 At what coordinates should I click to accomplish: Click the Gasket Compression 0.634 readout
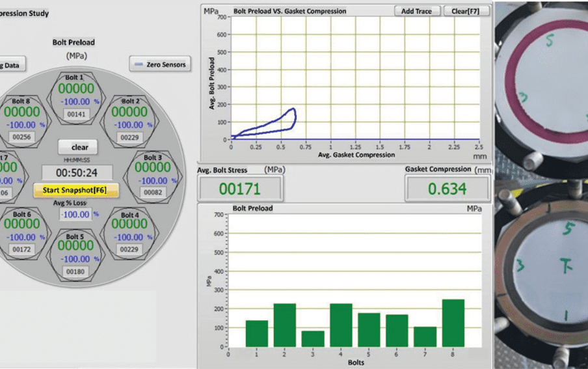(x=447, y=189)
